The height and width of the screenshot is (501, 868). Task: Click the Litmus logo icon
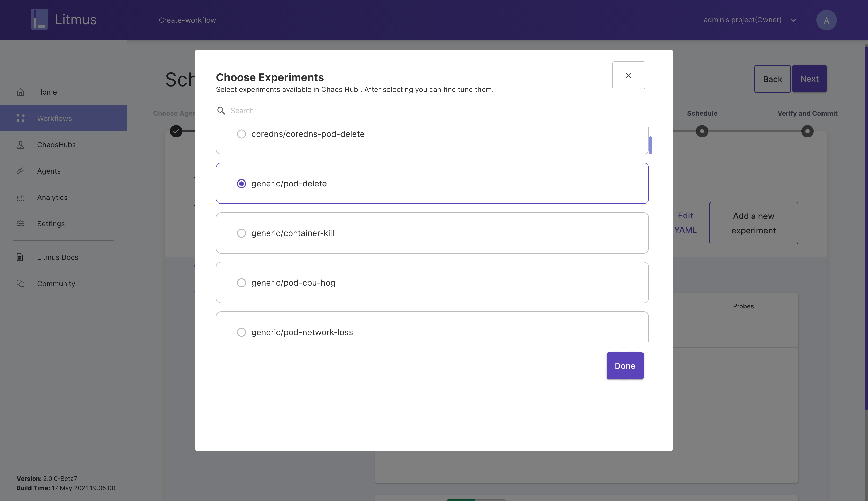coord(39,20)
